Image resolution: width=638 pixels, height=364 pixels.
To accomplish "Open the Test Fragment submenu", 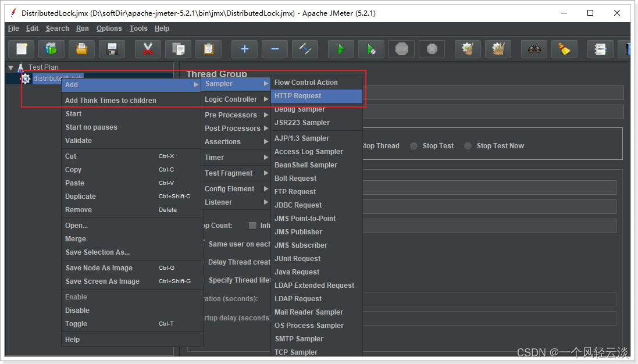I will (x=236, y=173).
